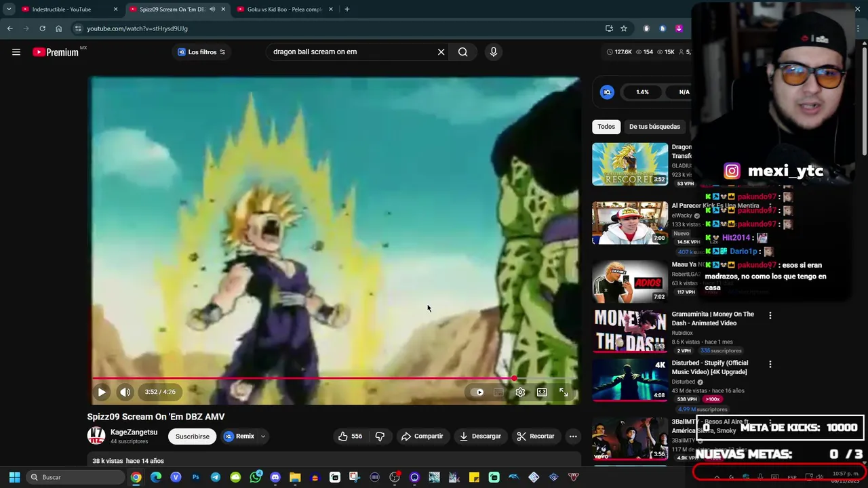Click the taskbar Buscar search box
868x488 pixels.
[x=76, y=477]
